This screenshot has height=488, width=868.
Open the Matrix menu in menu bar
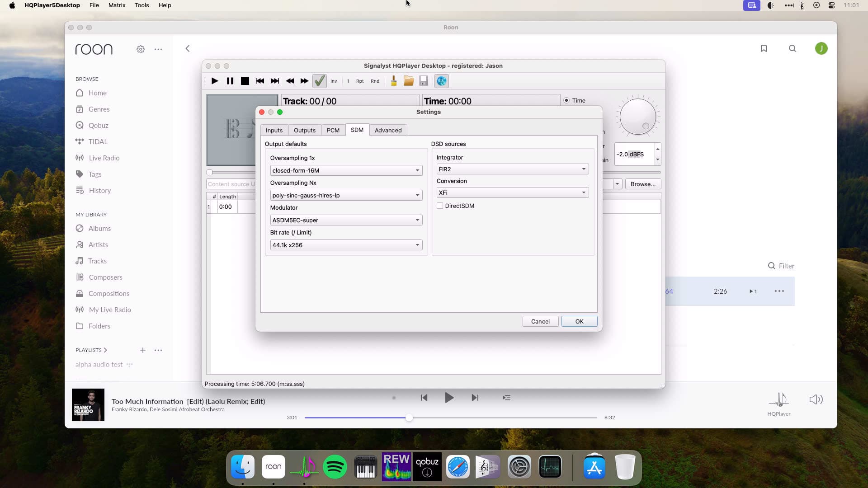[117, 5]
